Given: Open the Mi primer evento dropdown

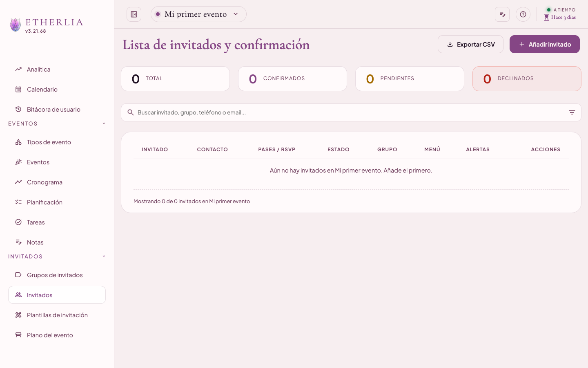Looking at the screenshot, I should [x=198, y=14].
